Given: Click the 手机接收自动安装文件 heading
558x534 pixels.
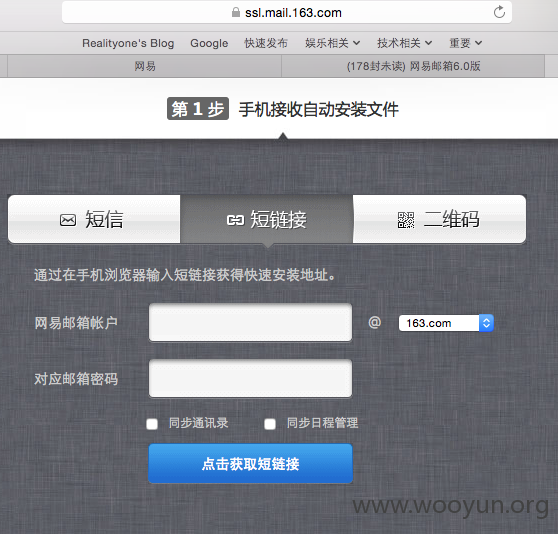Looking at the screenshot, I should click(319, 109).
